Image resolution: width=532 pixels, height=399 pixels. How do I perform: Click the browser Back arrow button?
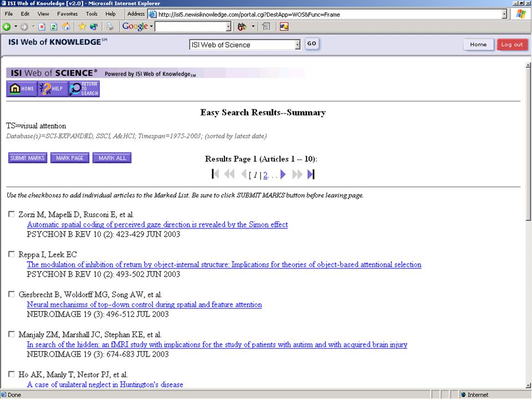(7, 27)
